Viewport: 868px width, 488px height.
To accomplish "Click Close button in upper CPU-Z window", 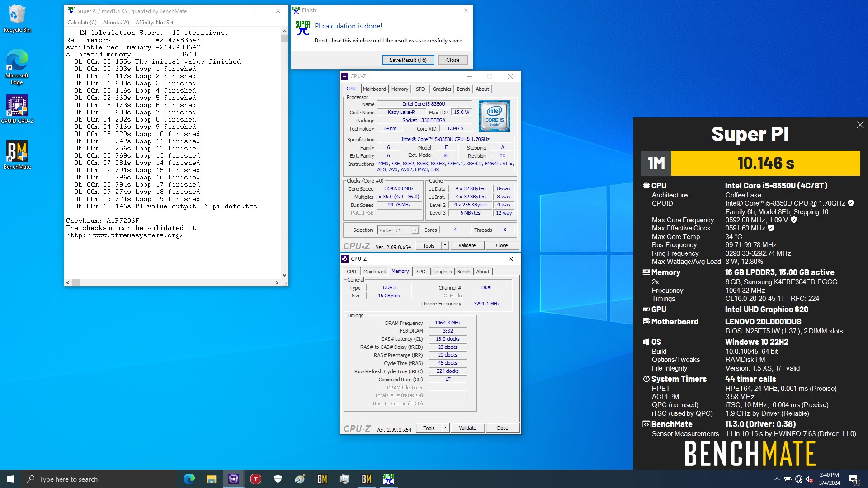I will coord(502,245).
